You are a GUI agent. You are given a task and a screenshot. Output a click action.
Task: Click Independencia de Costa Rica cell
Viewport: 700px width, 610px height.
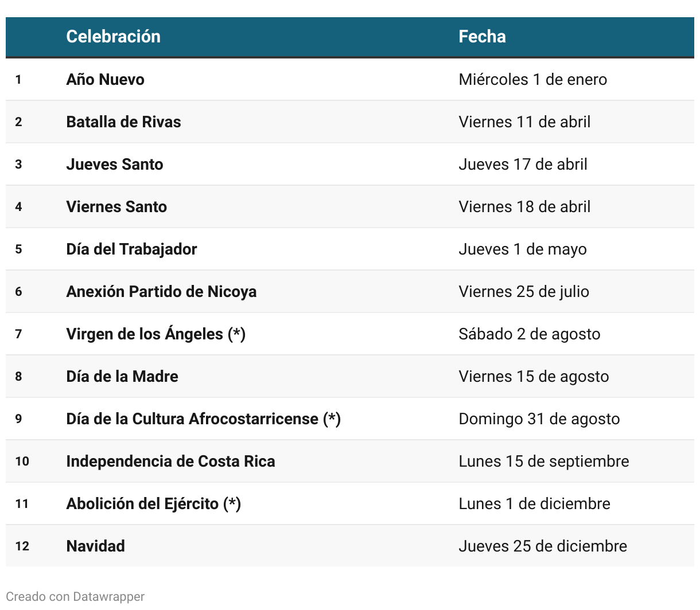click(170, 462)
